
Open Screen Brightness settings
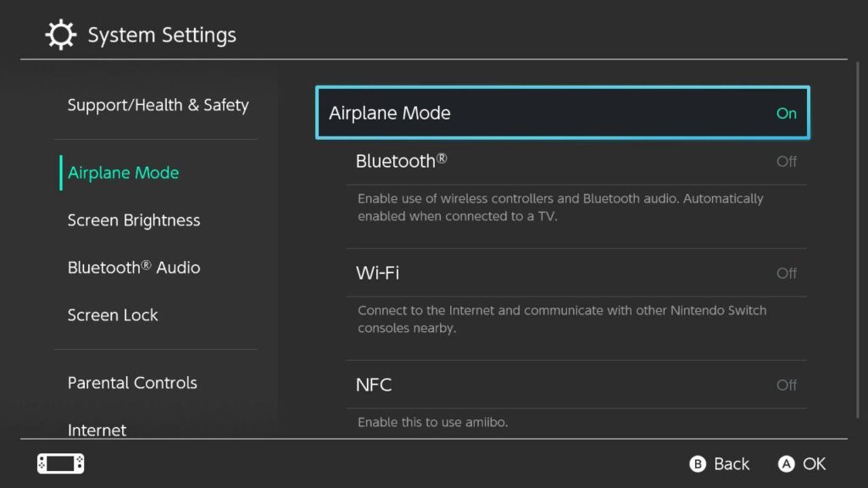click(x=133, y=219)
